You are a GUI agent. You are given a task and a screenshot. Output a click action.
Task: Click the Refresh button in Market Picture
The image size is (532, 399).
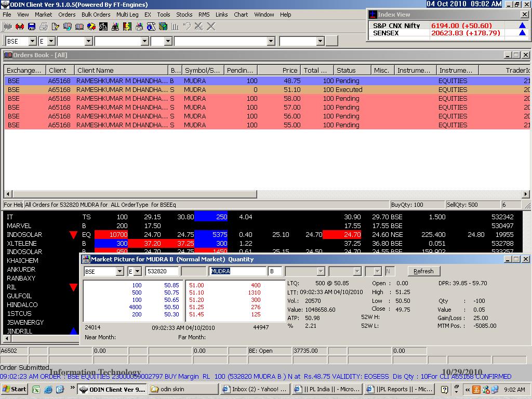(423, 271)
